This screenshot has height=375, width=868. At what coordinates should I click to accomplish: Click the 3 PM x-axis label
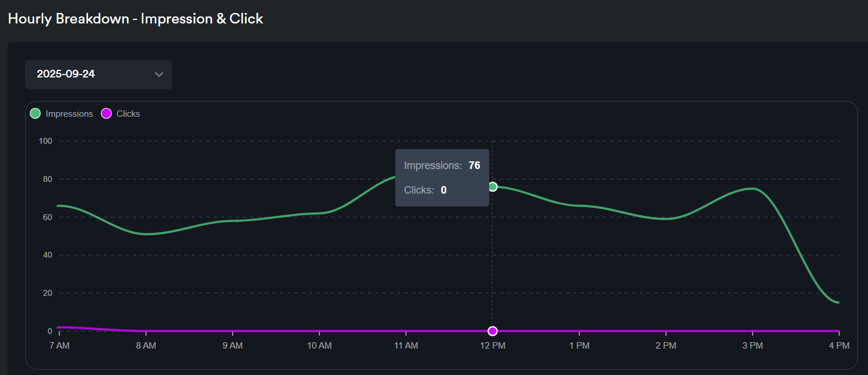pos(752,346)
